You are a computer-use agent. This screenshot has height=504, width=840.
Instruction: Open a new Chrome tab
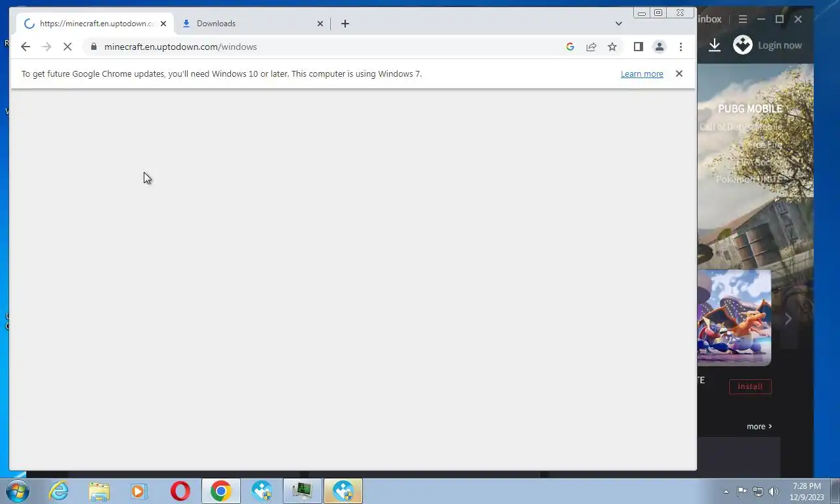point(345,24)
